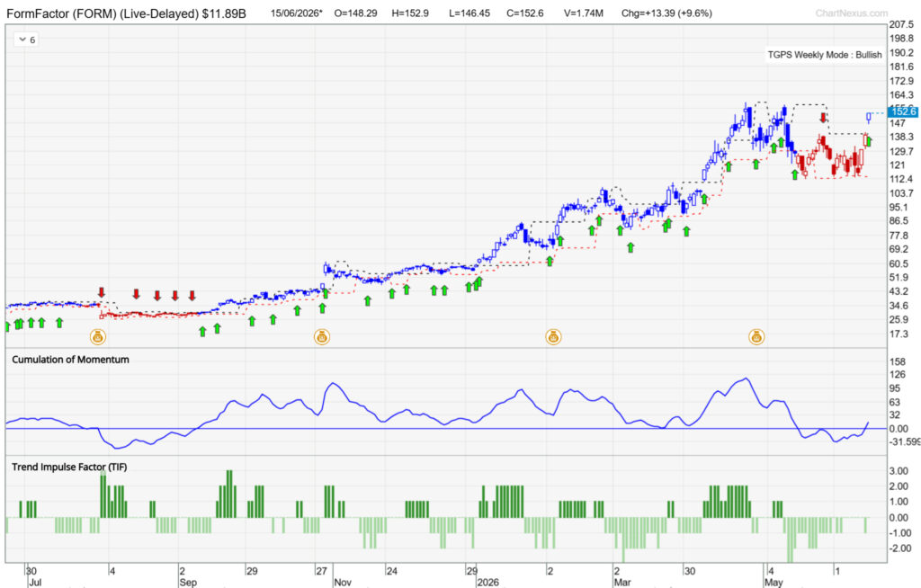Expand the chevron dropdown labeled 6
Viewport: 921px width, 588px height.
[26, 40]
